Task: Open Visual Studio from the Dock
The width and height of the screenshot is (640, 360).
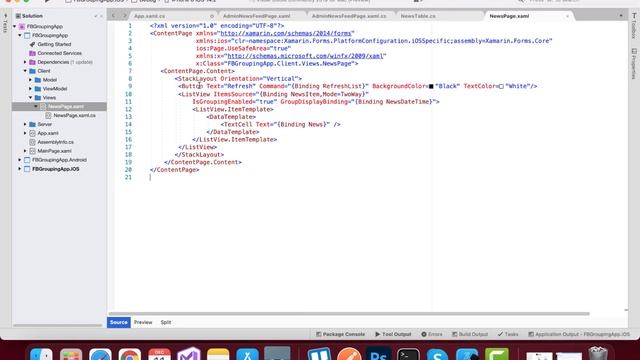Action: click(x=189, y=354)
